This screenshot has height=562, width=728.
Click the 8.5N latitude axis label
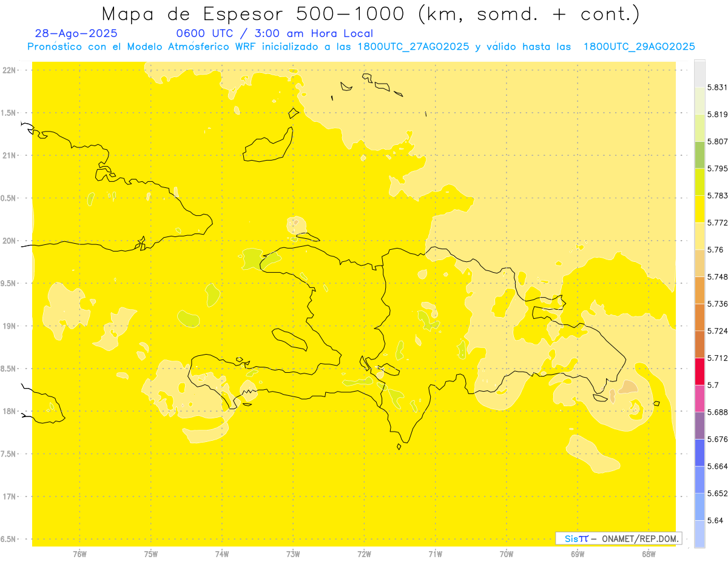point(8,369)
